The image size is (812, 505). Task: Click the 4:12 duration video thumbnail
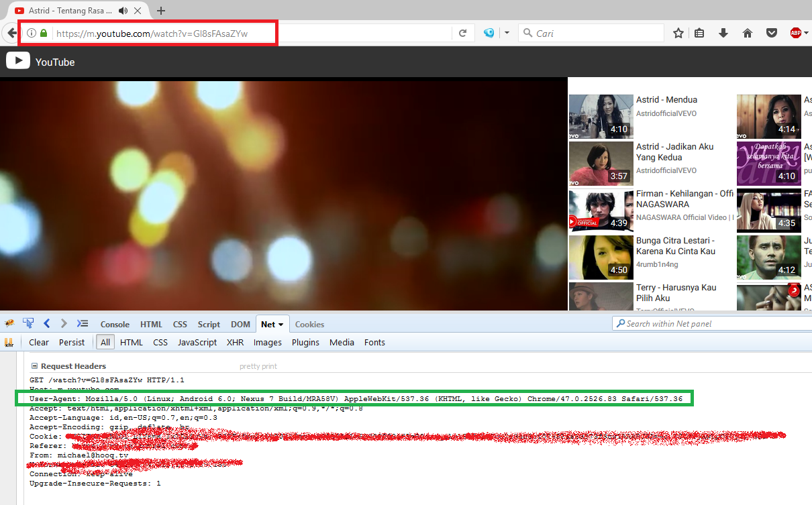click(769, 258)
